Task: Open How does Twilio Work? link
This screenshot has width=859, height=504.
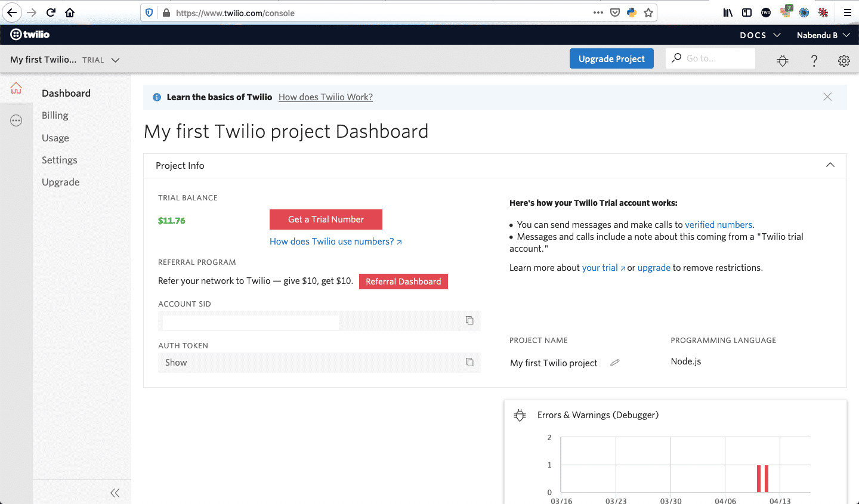Action: [x=326, y=97]
